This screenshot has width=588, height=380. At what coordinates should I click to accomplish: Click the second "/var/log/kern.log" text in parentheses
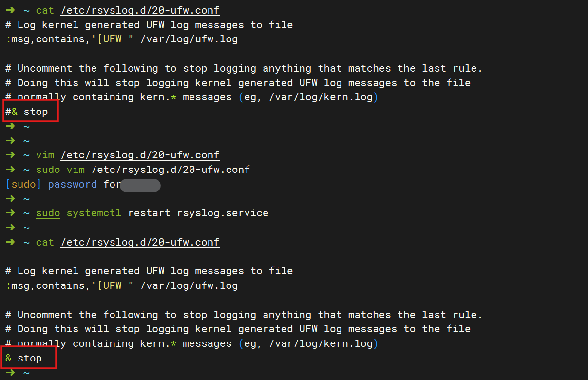coord(321,343)
